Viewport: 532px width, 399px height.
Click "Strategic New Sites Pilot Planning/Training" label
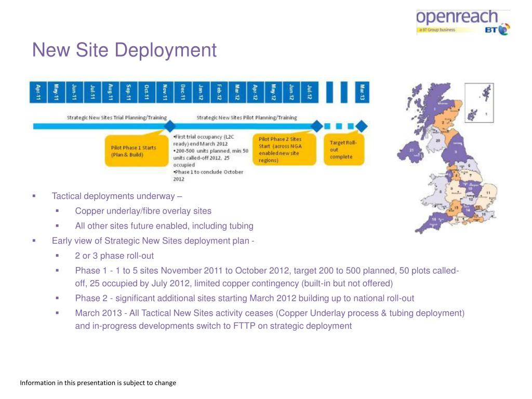(247, 118)
